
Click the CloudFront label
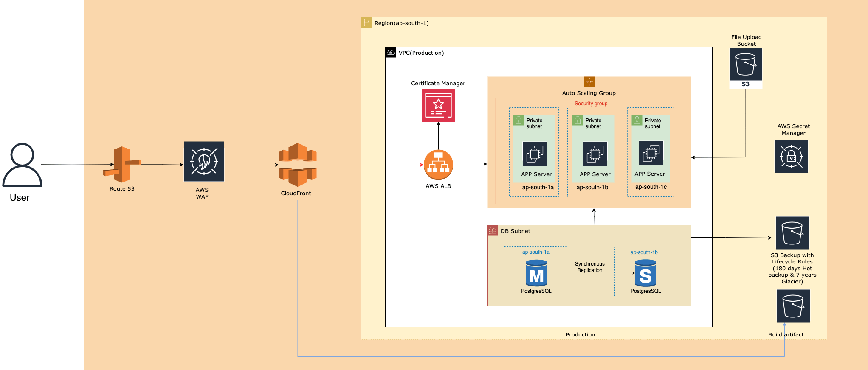pos(296,193)
